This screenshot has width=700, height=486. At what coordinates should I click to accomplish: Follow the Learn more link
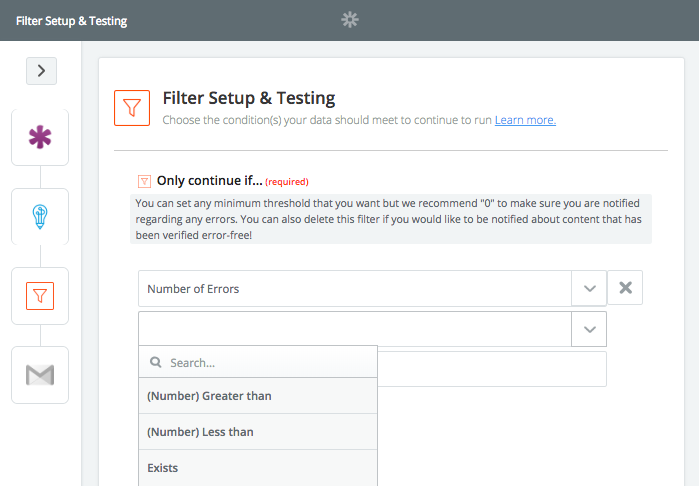pos(525,120)
